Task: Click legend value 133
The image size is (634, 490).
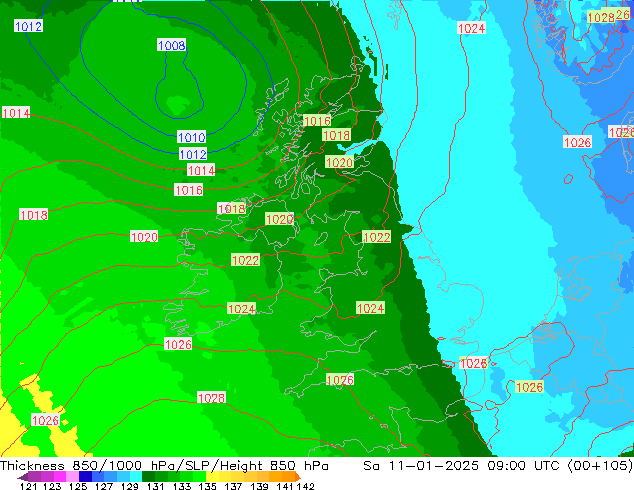Action: point(182,486)
